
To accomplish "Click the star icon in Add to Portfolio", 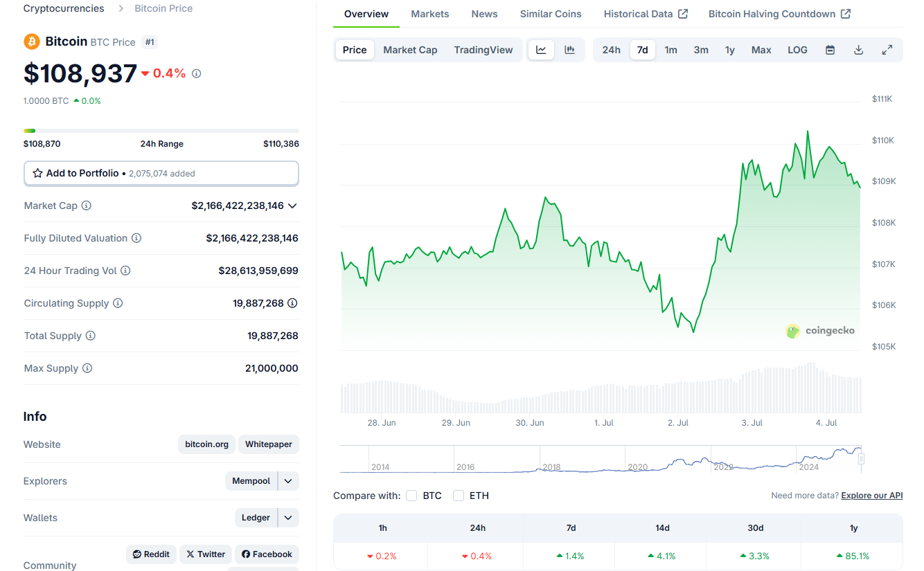I will point(38,173).
